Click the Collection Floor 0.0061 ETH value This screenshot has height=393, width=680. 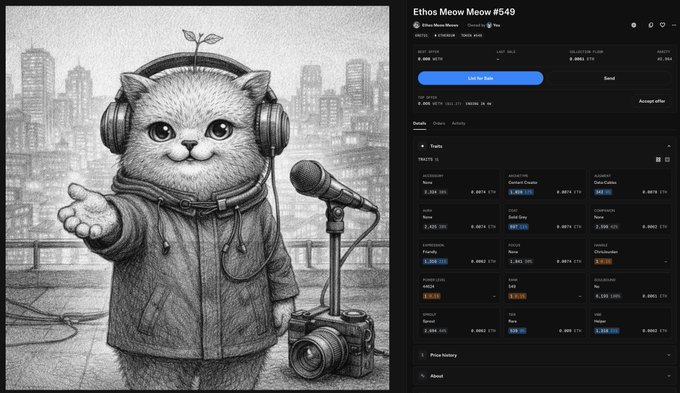click(x=582, y=59)
